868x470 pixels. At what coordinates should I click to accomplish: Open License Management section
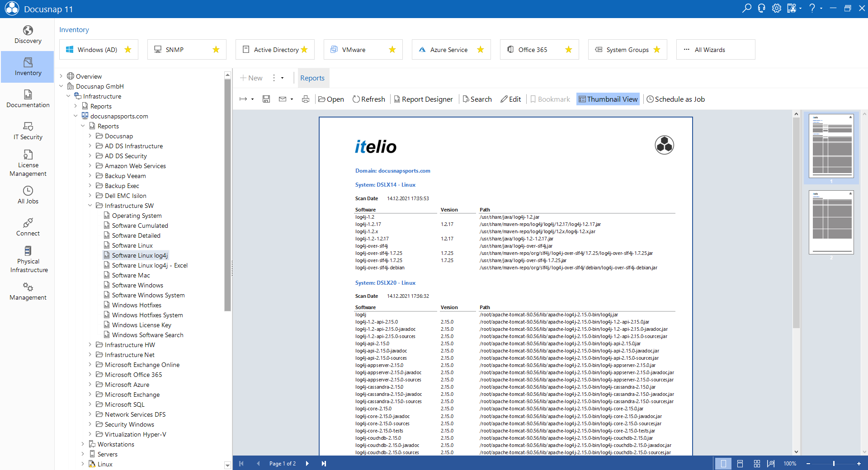(x=28, y=163)
